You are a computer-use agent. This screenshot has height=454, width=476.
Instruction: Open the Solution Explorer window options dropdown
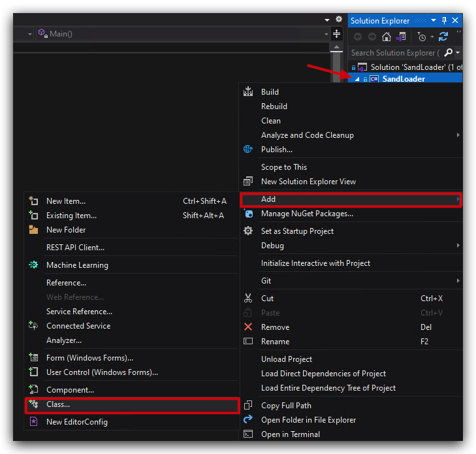point(434,20)
